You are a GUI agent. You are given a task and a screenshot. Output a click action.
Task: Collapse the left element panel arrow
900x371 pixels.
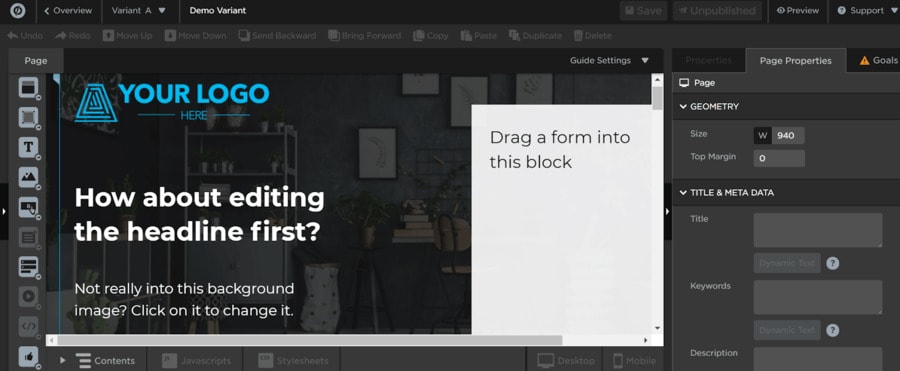coord(4,211)
